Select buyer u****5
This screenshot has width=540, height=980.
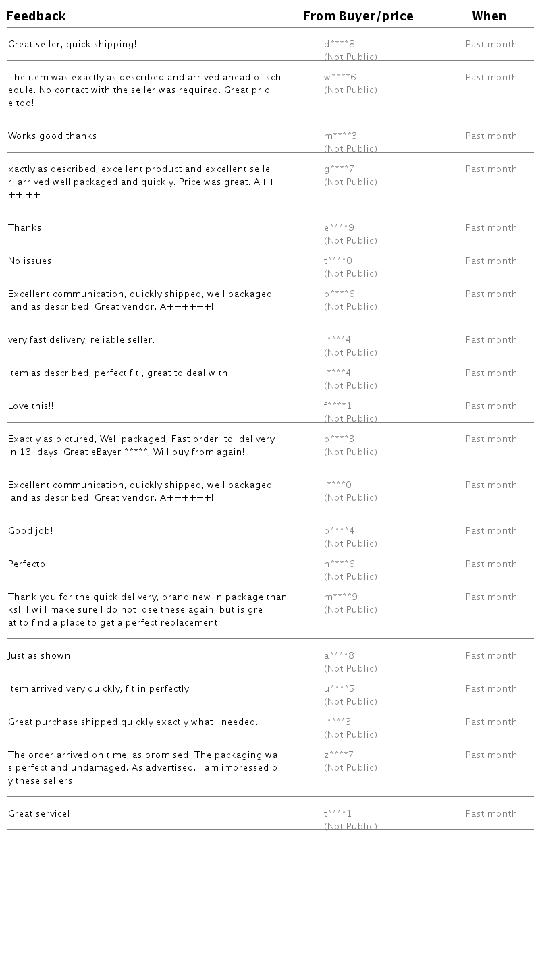pyautogui.click(x=339, y=689)
